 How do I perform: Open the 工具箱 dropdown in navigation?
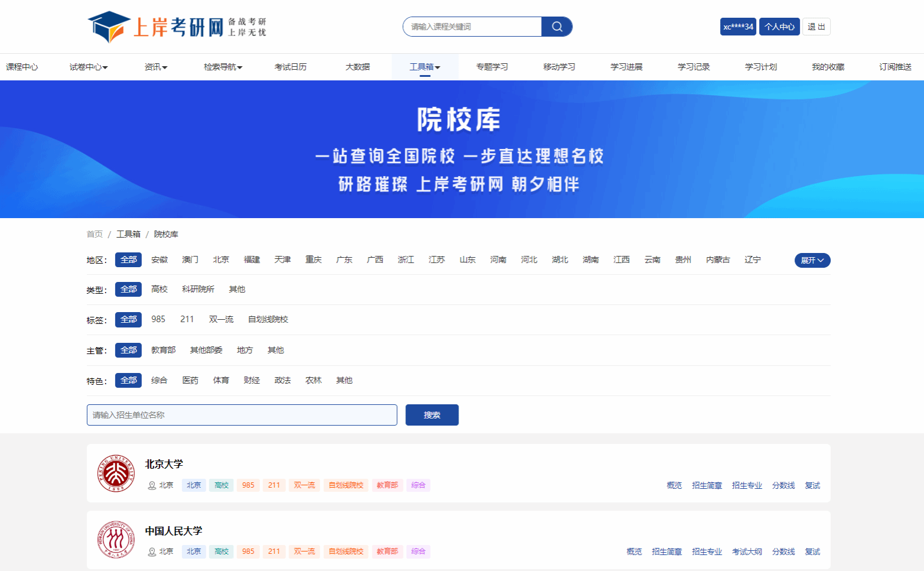click(425, 67)
